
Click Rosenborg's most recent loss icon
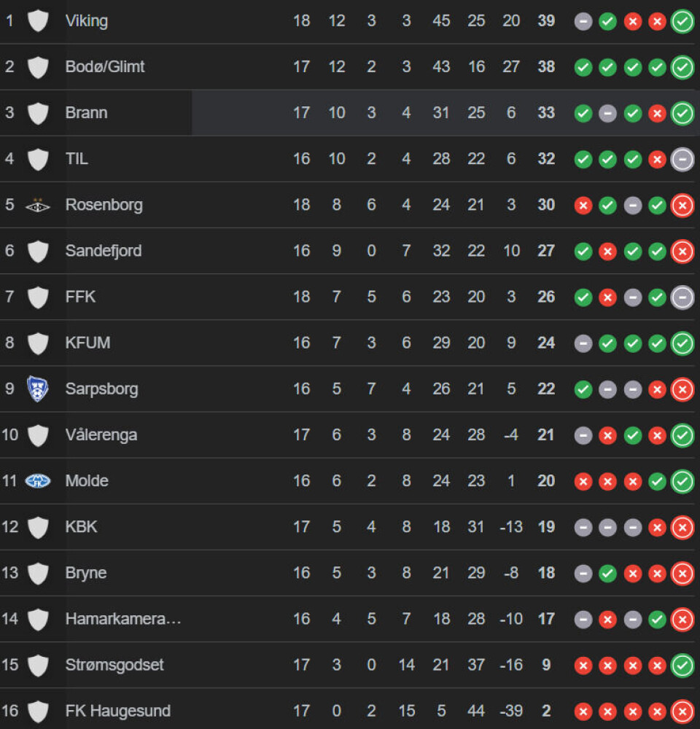pyautogui.click(x=682, y=206)
